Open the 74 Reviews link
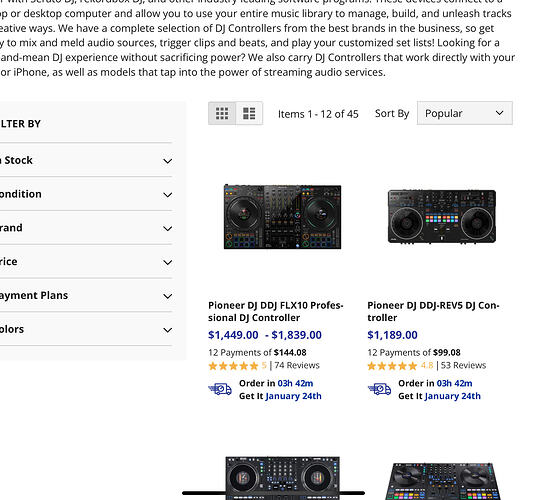 (297, 365)
